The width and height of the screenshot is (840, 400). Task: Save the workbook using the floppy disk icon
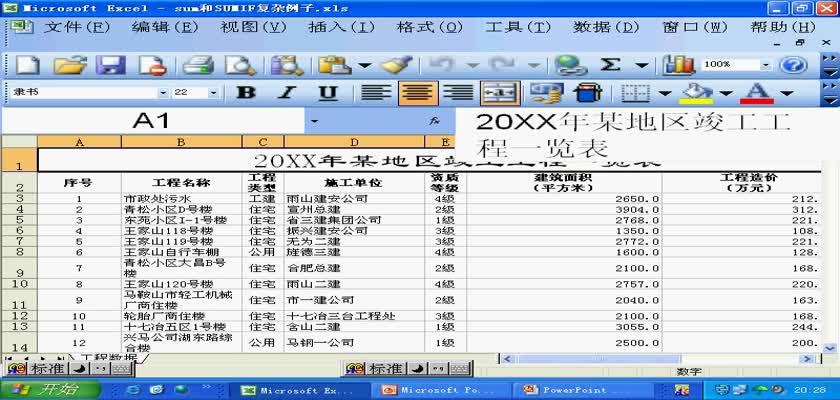point(109,65)
